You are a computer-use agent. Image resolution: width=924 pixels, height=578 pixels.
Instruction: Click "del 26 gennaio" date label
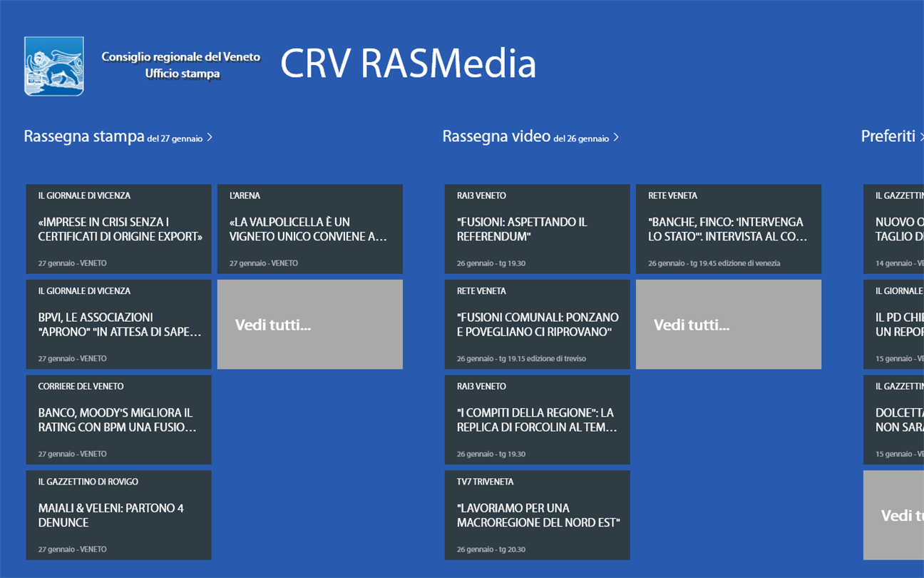pyautogui.click(x=581, y=138)
